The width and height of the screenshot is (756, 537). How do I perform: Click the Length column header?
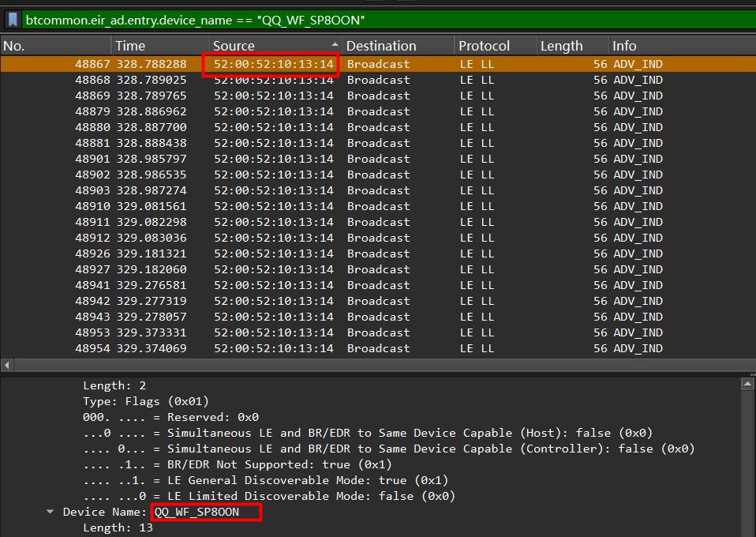(x=571, y=46)
